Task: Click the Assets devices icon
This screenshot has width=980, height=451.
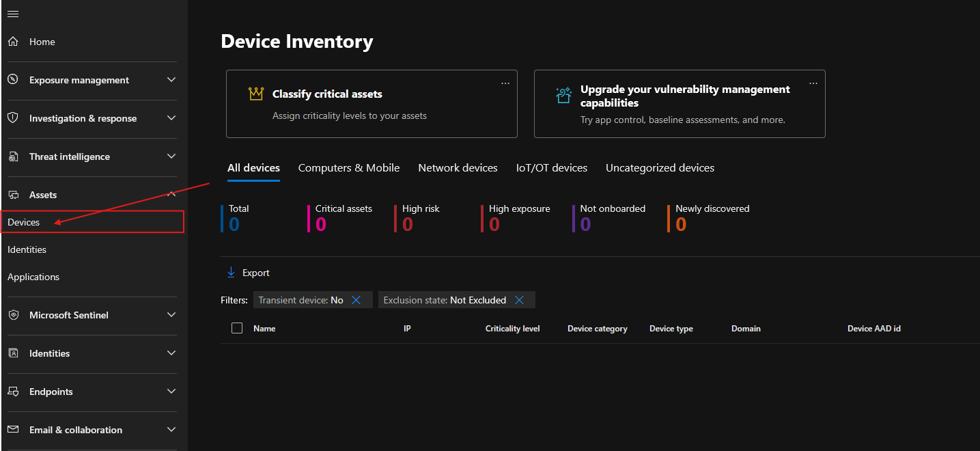Action: tap(13, 195)
